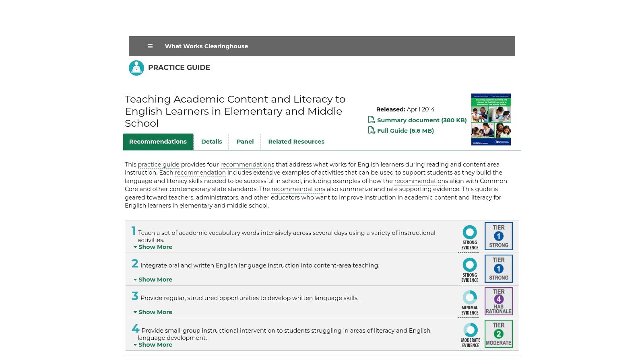Click 'Released: April 2014' text
The image size is (644, 362).
[x=405, y=109]
